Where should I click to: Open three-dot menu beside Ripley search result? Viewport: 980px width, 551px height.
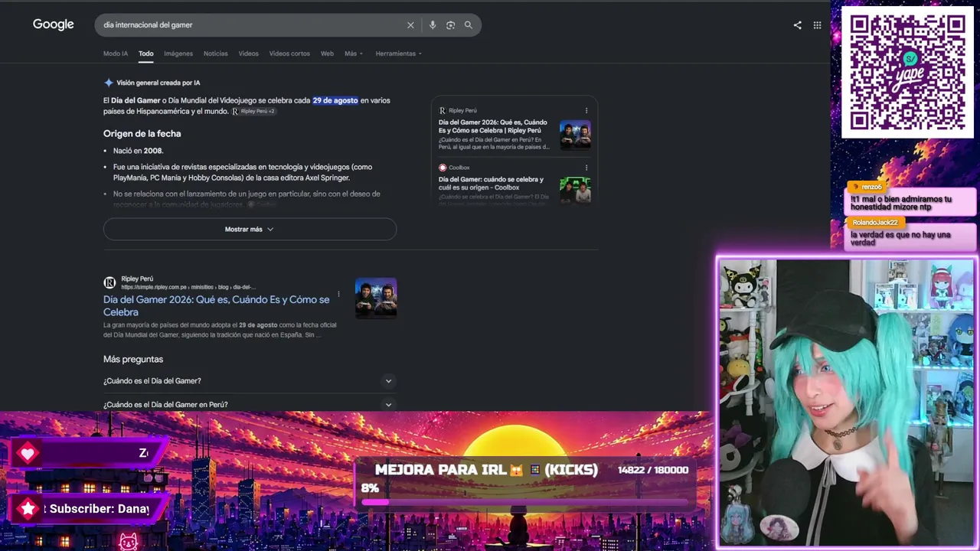point(338,294)
